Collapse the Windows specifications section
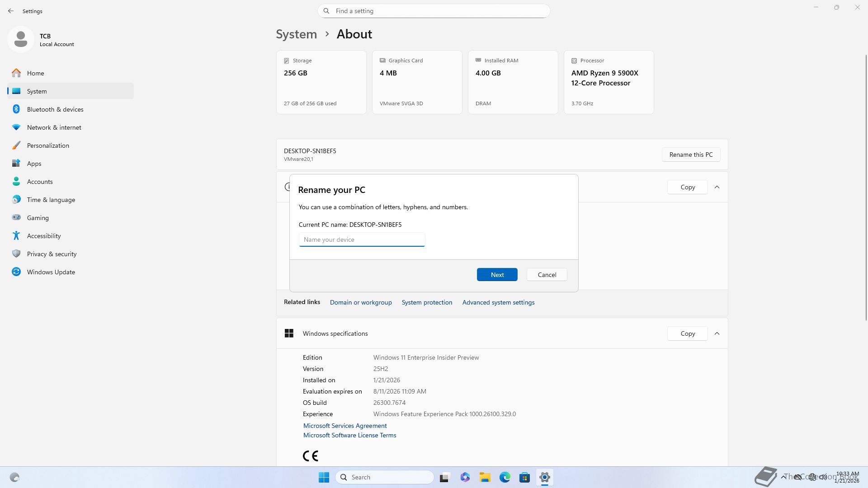 point(717,333)
